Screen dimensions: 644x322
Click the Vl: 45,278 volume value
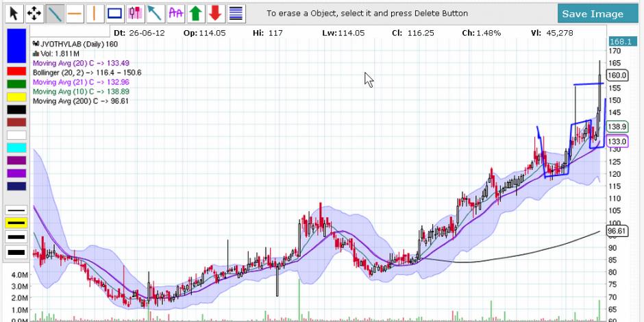pyautogui.click(x=552, y=34)
